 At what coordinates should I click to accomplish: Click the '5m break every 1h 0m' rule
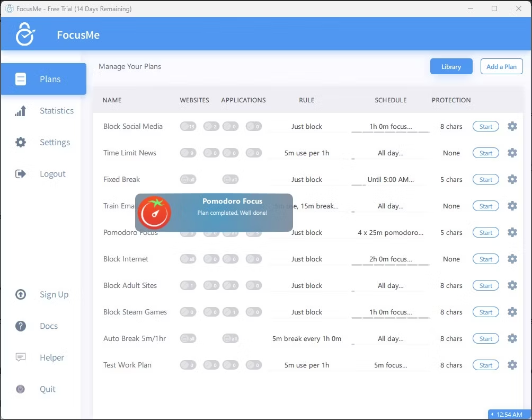tap(307, 338)
